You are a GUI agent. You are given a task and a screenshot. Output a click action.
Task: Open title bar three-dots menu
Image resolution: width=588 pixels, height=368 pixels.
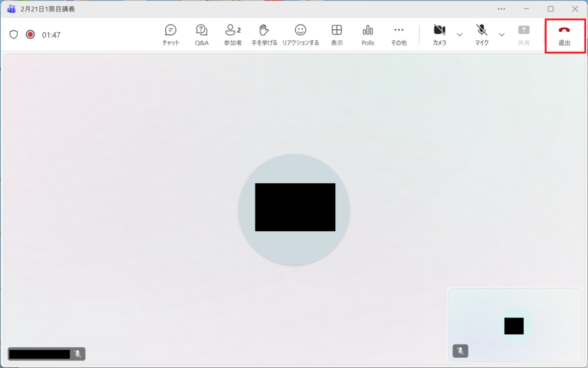(x=501, y=9)
